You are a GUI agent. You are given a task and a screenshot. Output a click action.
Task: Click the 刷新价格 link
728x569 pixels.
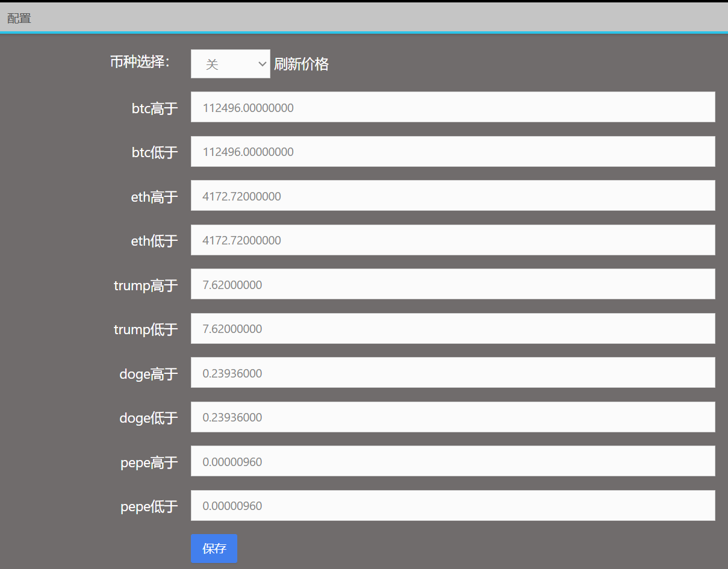point(301,64)
